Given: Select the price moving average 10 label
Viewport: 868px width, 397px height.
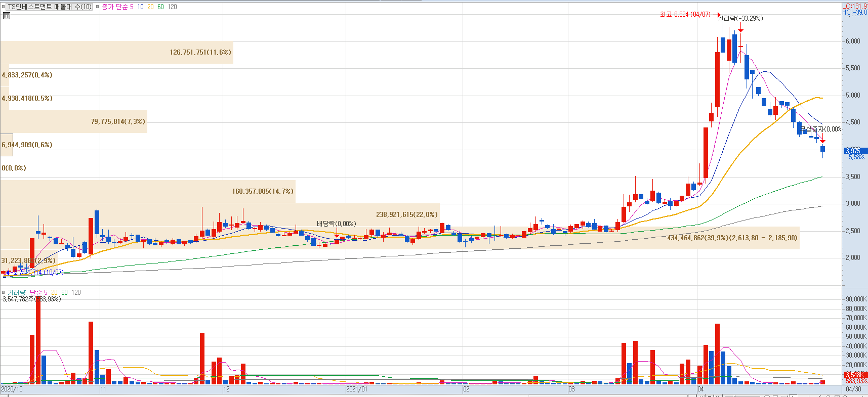Looking at the screenshot, I should [141, 7].
